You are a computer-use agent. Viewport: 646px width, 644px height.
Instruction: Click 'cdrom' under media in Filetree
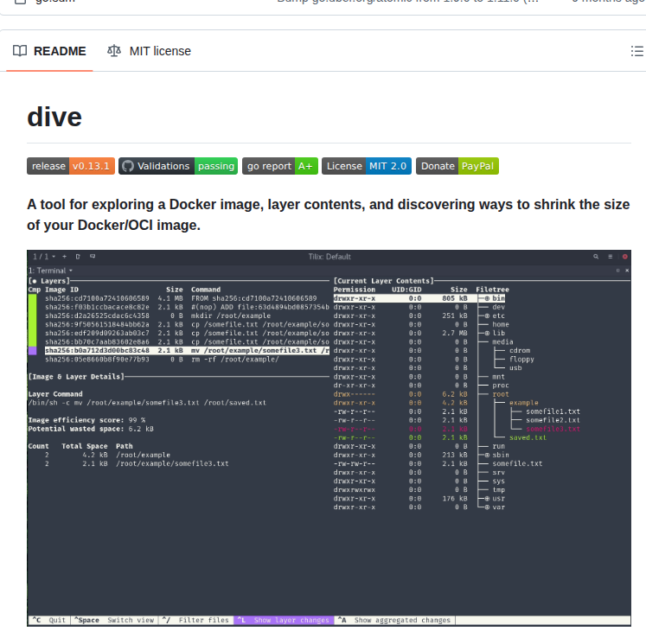(x=520, y=350)
